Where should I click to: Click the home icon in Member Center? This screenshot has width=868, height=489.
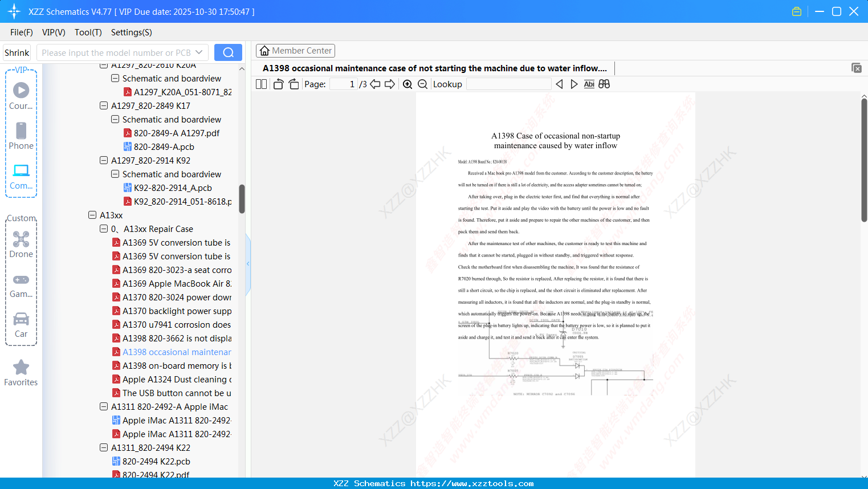(264, 51)
